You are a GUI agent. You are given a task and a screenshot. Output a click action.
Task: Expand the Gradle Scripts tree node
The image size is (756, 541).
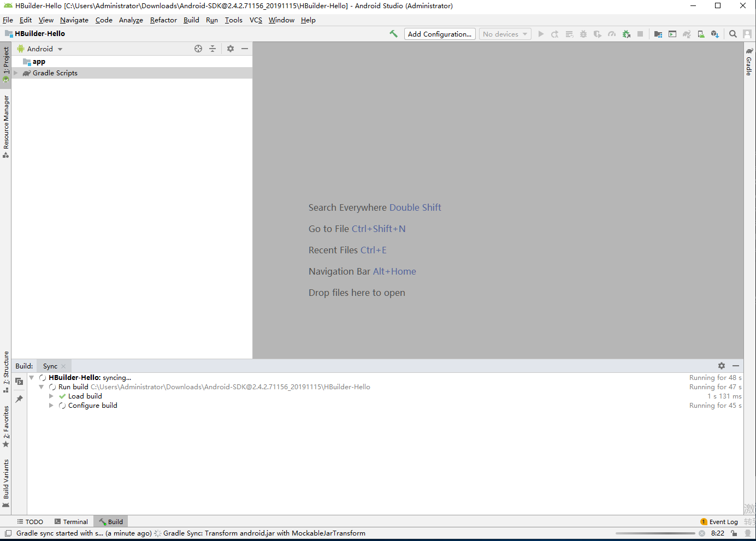tap(16, 73)
